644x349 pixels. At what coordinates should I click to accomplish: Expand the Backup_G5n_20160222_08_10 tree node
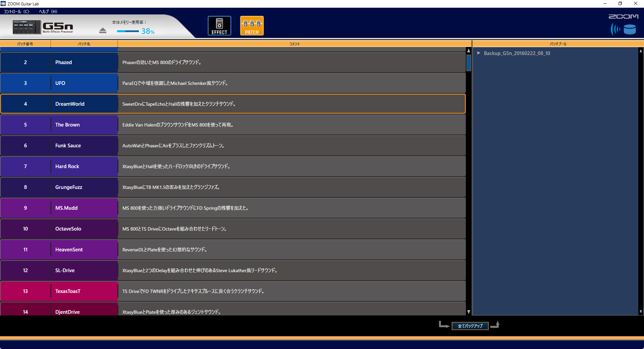pos(479,53)
